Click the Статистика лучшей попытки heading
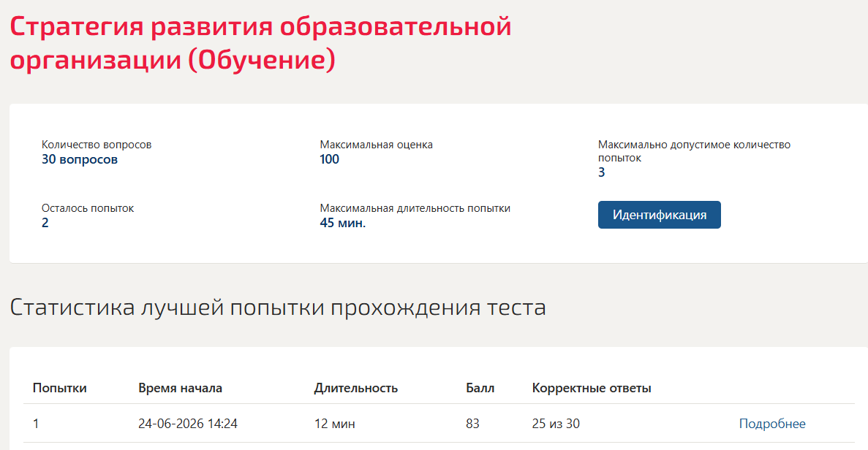 (278, 307)
